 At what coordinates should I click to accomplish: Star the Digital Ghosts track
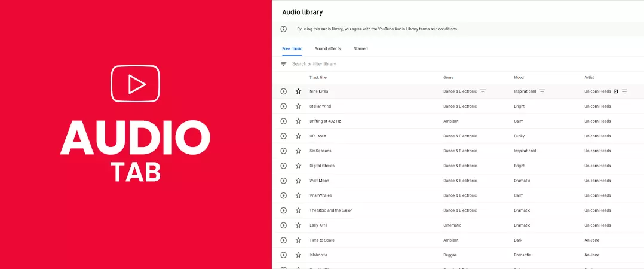click(298, 166)
